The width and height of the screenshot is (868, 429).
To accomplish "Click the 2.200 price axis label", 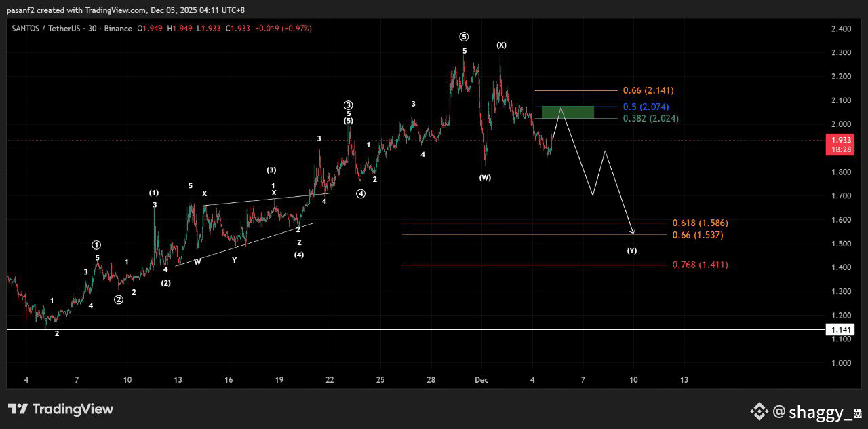I will 841,76.
